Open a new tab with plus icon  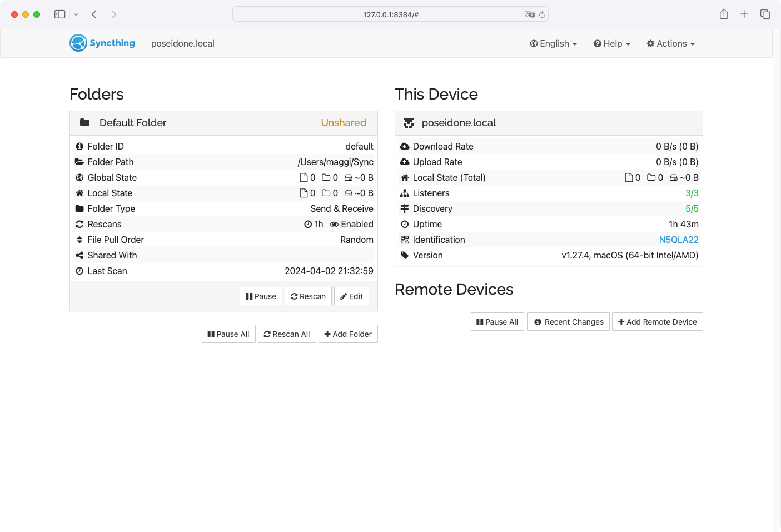744,14
